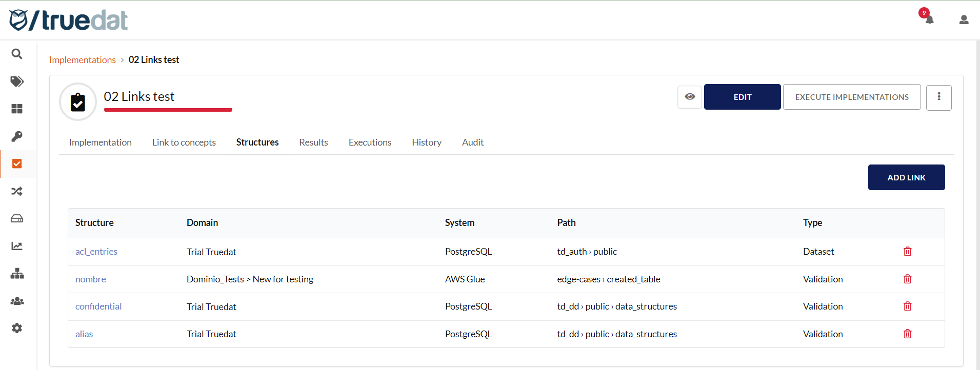
Task: Click the truedat logo
Action: [68, 20]
